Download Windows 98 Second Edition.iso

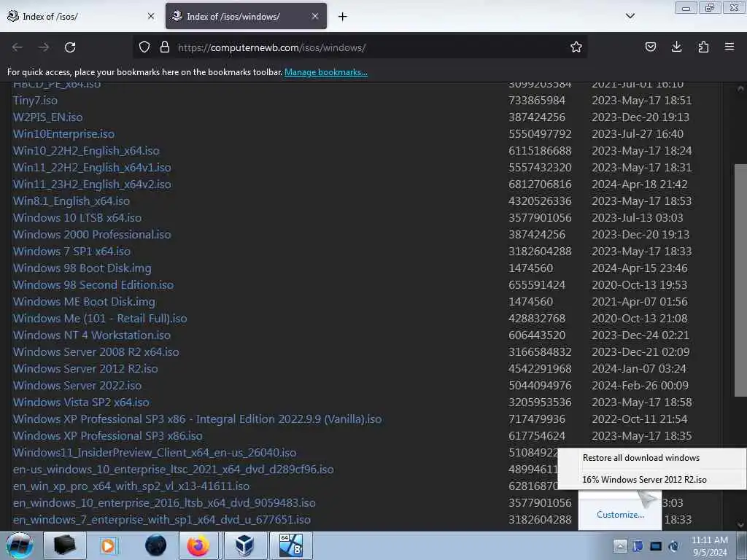click(x=93, y=285)
